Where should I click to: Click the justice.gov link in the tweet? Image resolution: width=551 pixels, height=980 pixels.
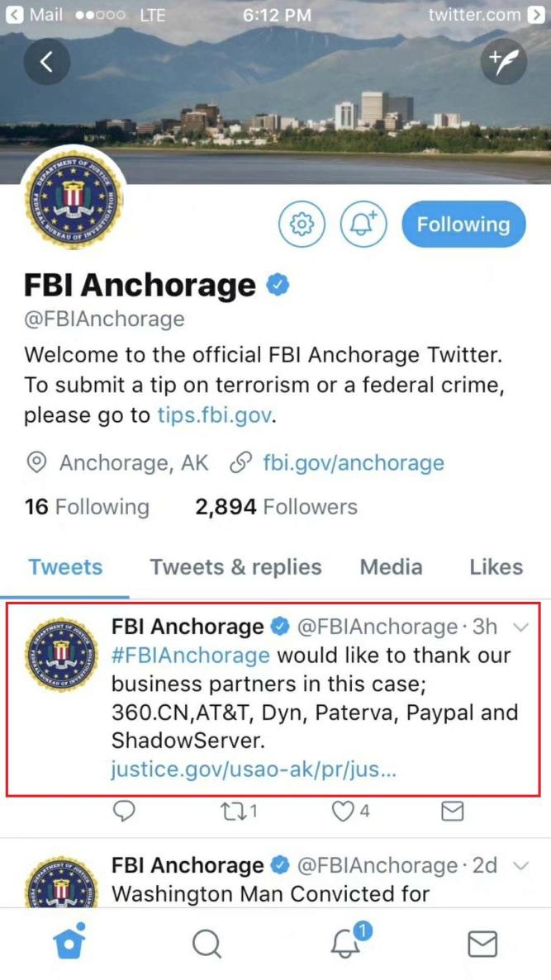point(255,769)
